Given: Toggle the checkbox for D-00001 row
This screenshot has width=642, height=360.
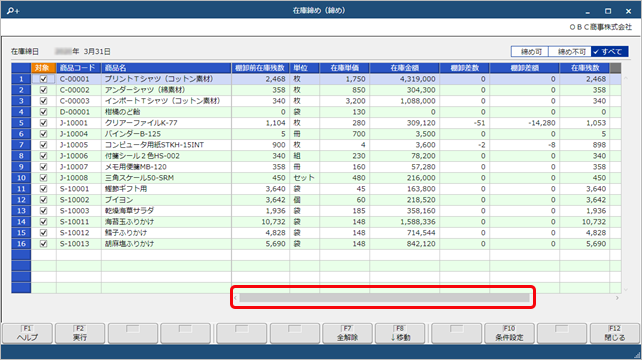Looking at the screenshot, I should (x=43, y=112).
